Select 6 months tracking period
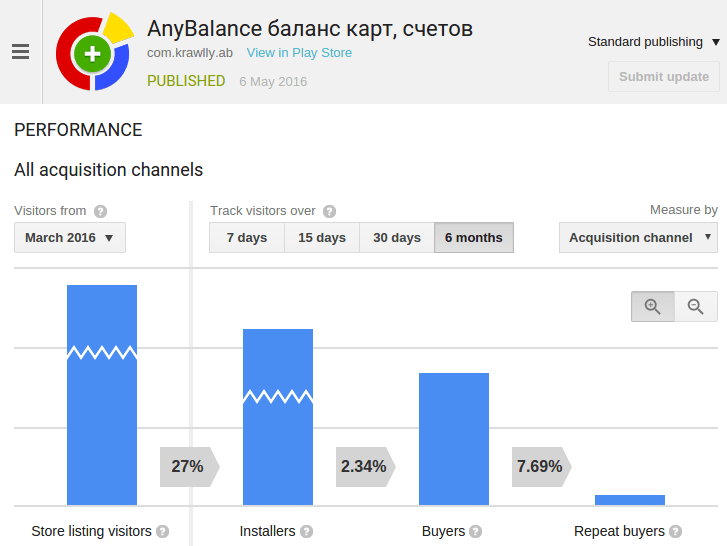 (x=474, y=238)
